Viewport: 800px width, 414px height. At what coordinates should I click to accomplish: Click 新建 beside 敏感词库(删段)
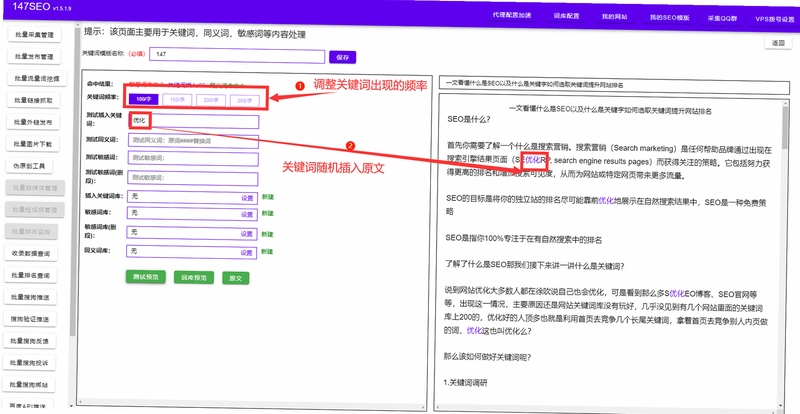click(267, 234)
